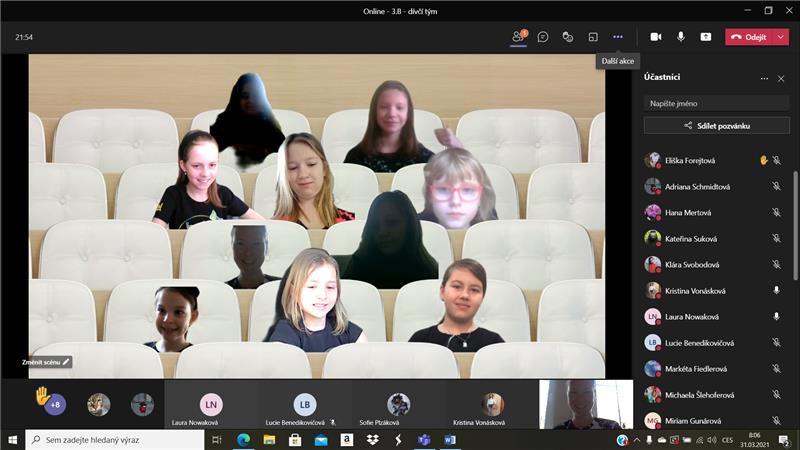This screenshot has width=800, height=450.
Task: Click the muted mic icon for Markéta Fiedlerová
Action: [x=777, y=369]
